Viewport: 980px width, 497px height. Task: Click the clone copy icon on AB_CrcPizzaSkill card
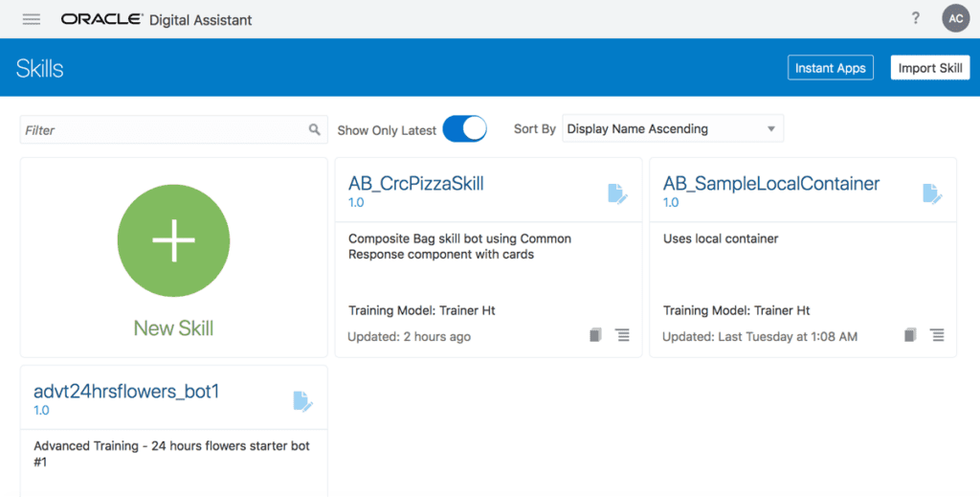coord(595,335)
